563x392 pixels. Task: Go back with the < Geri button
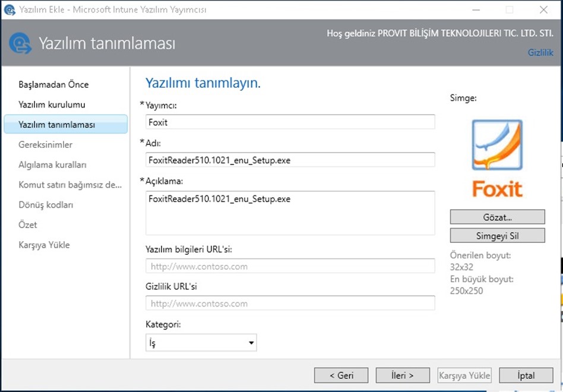(x=341, y=375)
